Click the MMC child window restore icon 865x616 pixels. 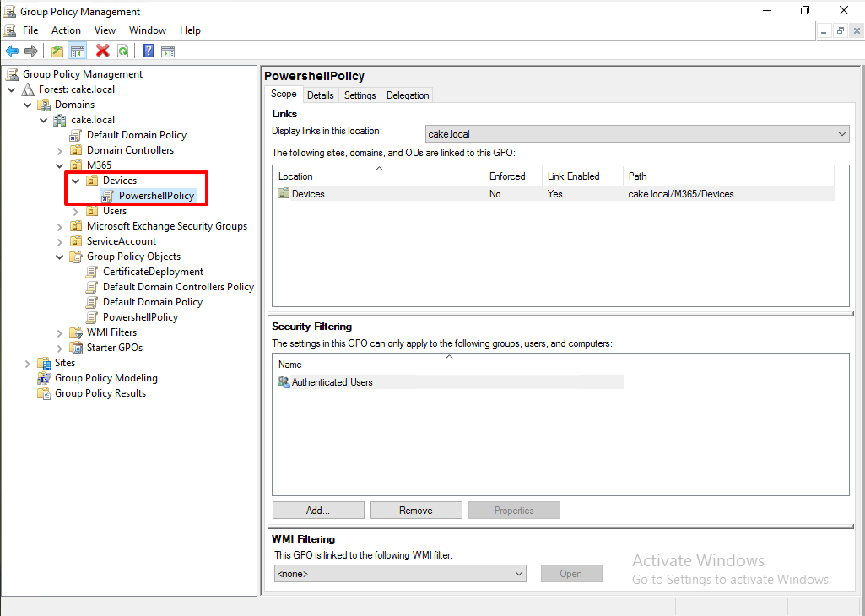point(841,31)
